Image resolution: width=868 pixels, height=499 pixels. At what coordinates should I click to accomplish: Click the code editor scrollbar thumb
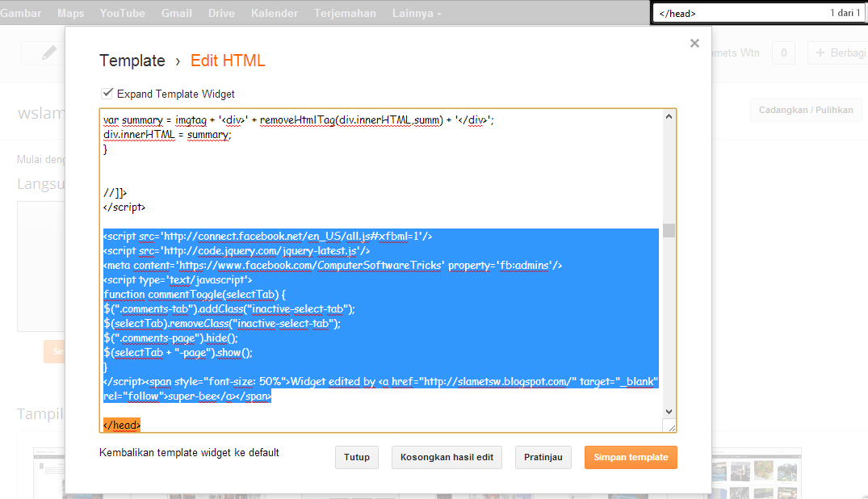coord(669,230)
